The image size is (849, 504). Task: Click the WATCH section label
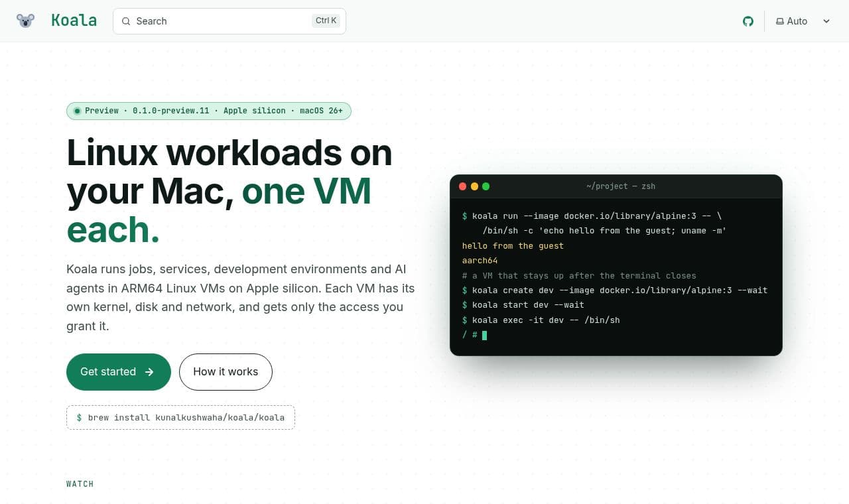[80, 484]
